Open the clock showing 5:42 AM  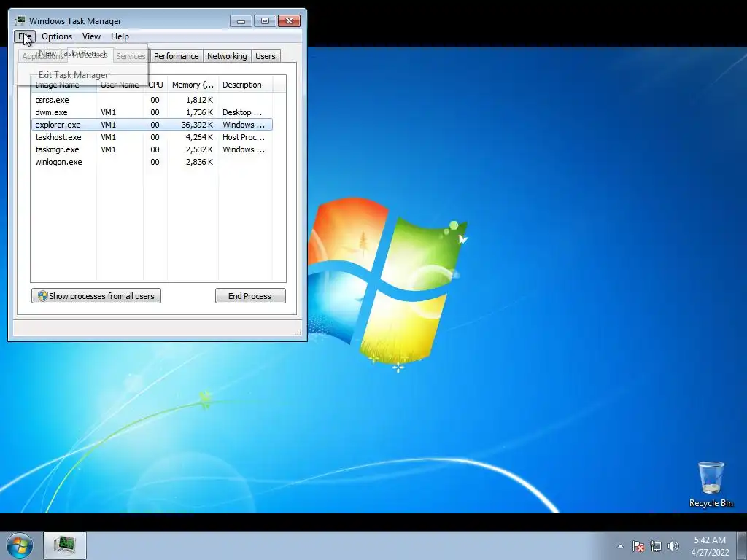(x=710, y=546)
